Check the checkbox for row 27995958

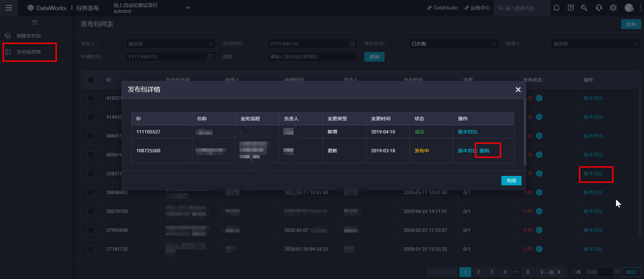point(91,230)
